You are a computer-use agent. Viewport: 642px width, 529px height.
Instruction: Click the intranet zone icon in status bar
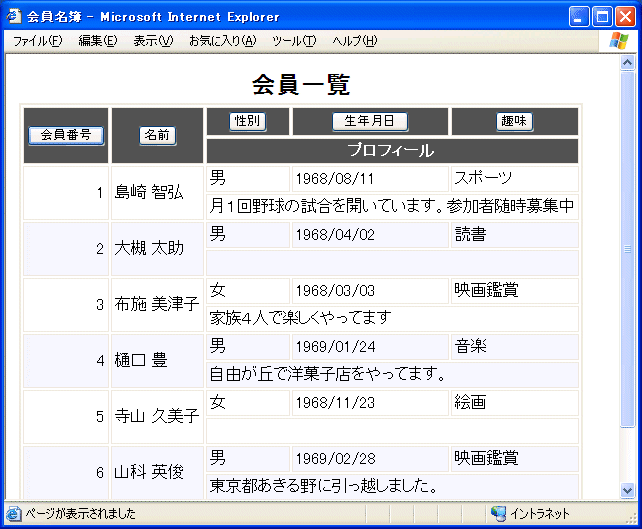(498, 513)
